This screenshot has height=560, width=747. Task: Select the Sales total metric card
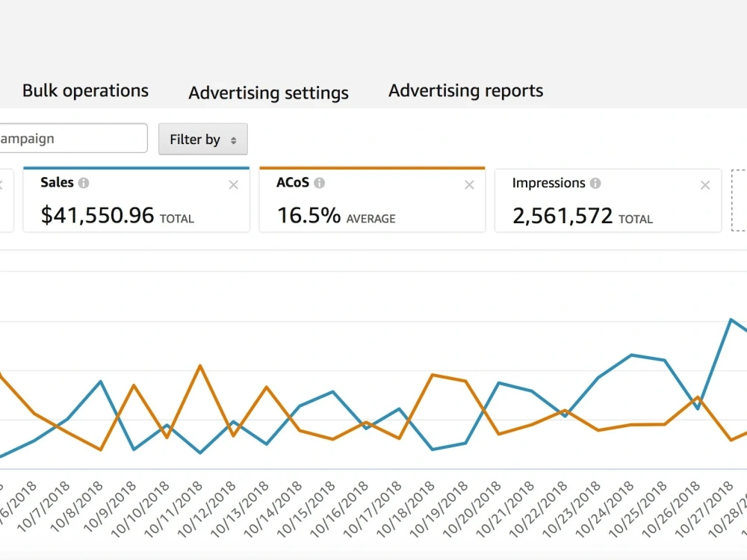(136, 200)
